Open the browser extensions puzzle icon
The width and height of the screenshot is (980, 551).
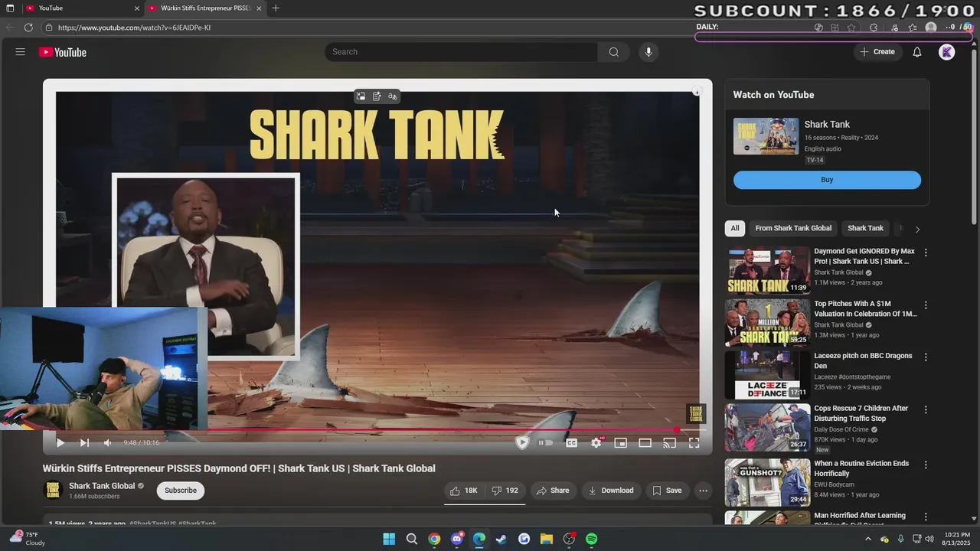coord(874,28)
